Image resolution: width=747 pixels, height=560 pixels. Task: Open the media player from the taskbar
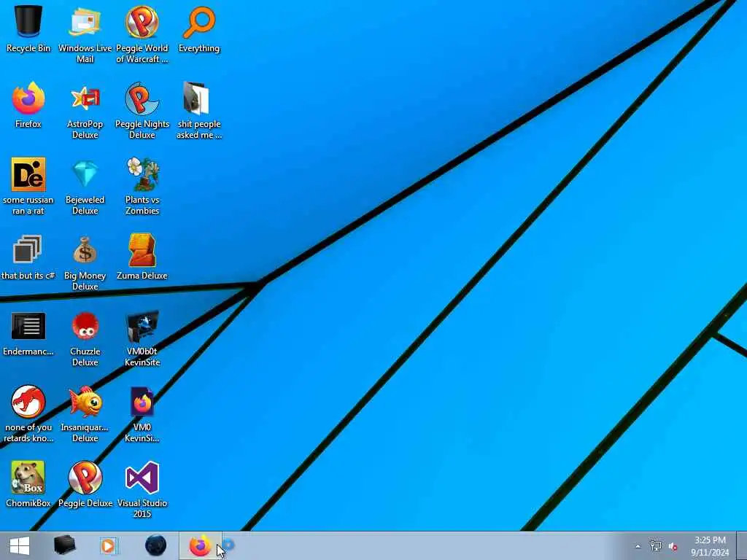point(109,545)
